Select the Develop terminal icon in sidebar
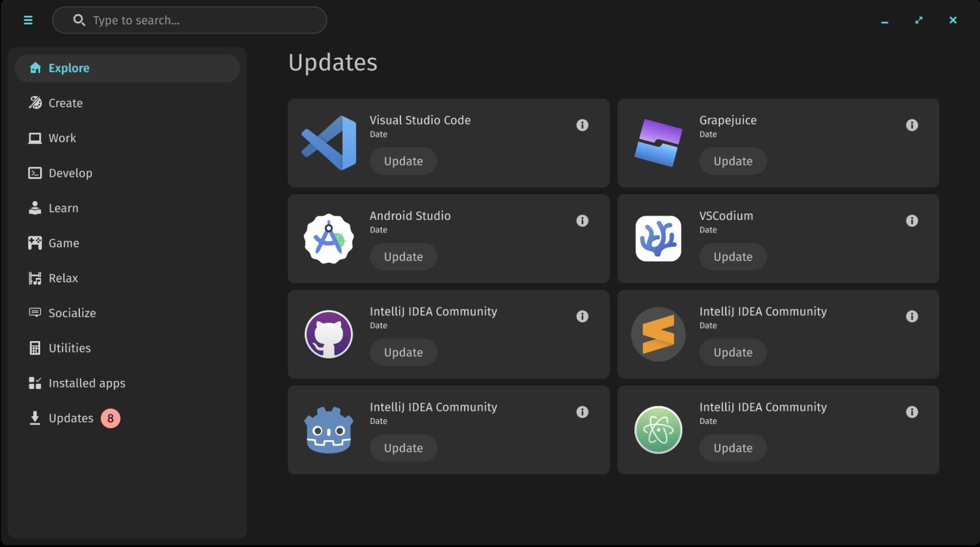Screen dimensions: 980x547 coord(35,173)
